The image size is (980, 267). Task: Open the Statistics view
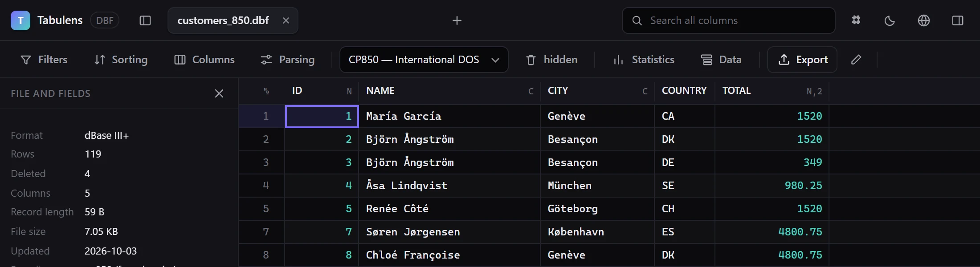(x=644, y=60)
